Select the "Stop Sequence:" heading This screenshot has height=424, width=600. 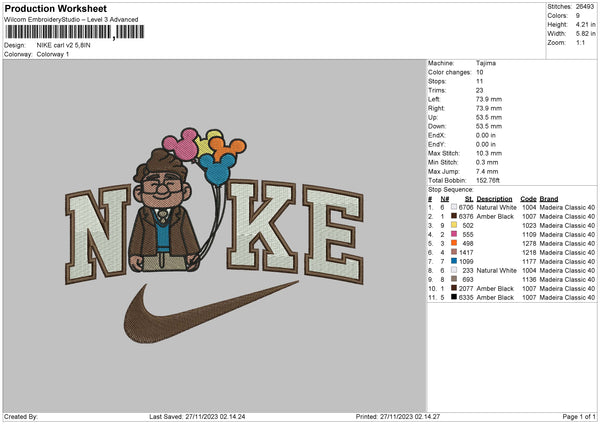click(x=451, y=189)
